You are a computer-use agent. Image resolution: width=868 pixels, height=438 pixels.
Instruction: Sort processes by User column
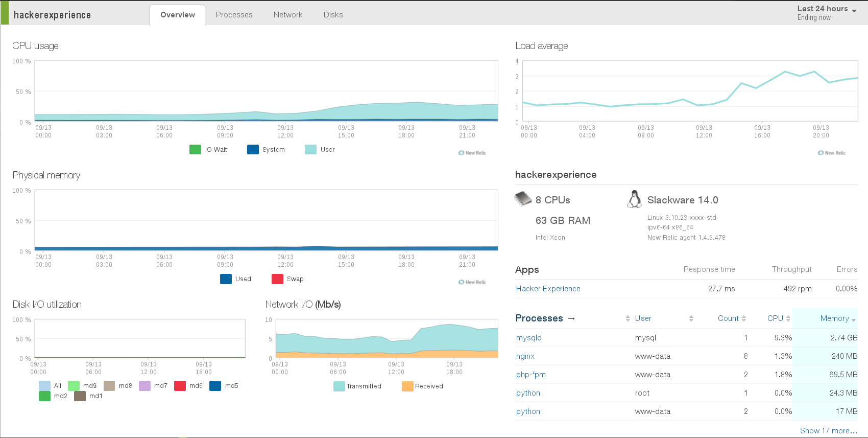click(x=643, y=318)
